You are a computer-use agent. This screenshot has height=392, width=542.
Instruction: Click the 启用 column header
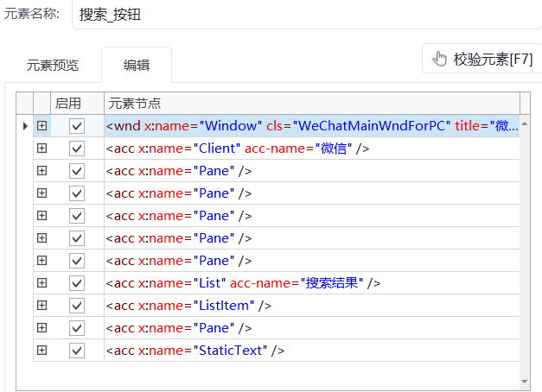click(68, 103)
